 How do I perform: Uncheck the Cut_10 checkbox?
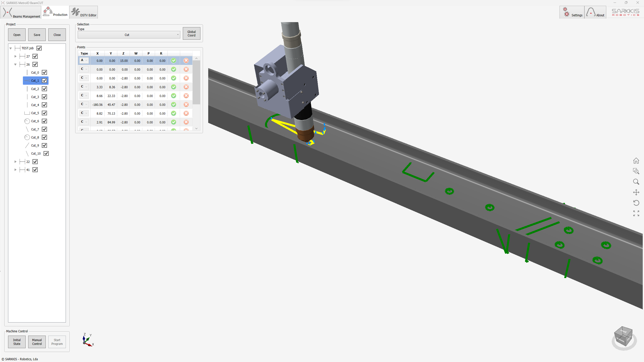pos(46,154)
